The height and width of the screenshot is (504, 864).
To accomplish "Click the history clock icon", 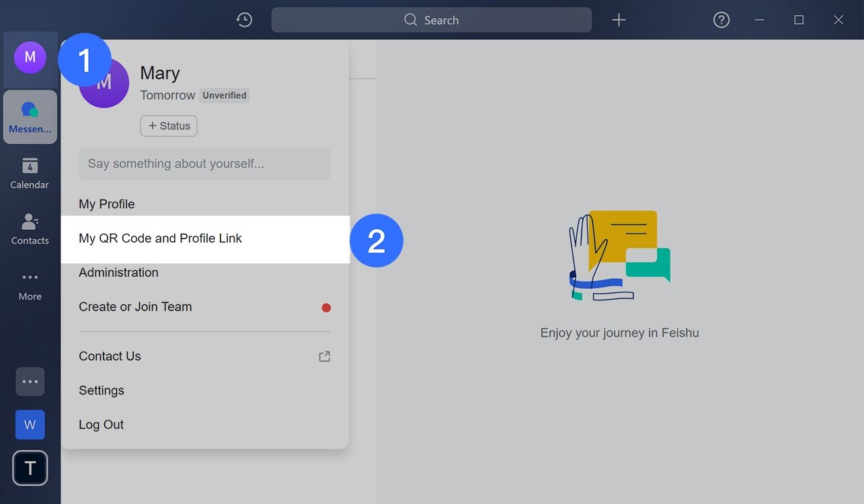I will [x=244, y=20].
